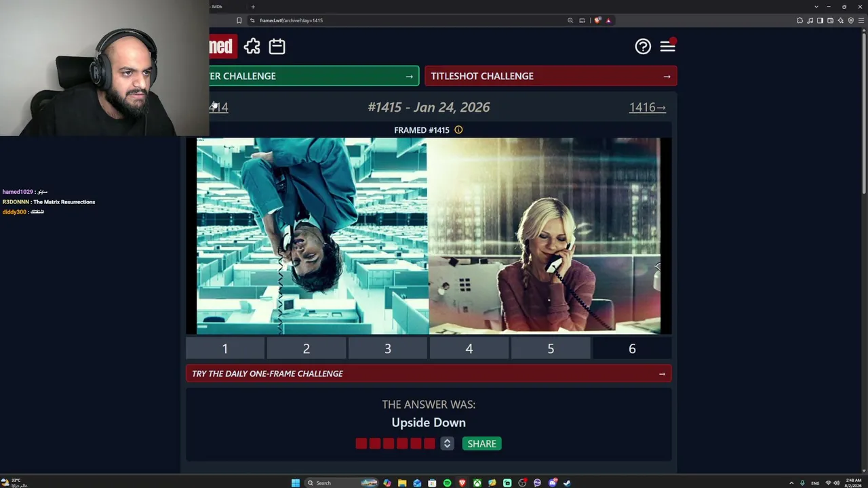Click the screen cast icon in address bar
Screen dimensions: 868x488
(x=582, y=20)
